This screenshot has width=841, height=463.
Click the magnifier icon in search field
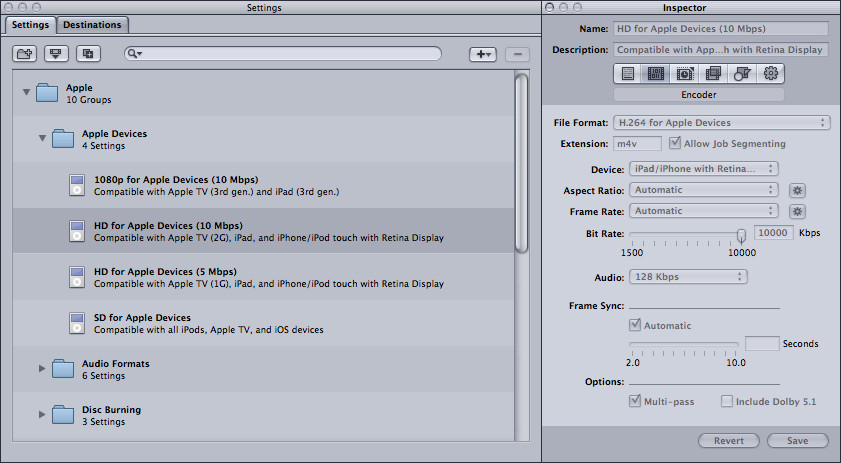(134, 54)
